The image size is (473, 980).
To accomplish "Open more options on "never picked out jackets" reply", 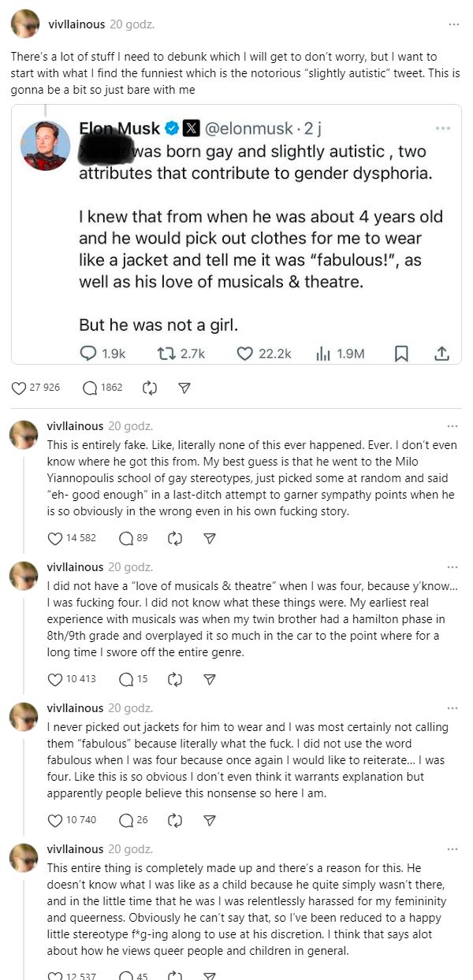I will [x=452, y=708].
